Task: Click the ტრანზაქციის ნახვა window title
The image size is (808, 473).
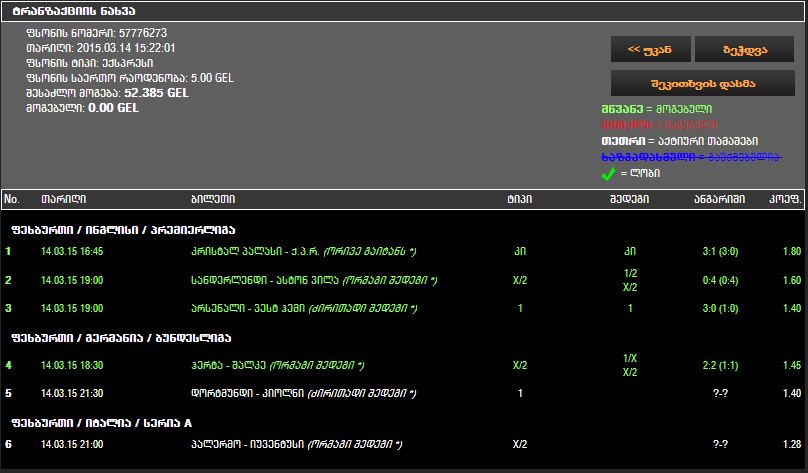Action: [74, 11]
